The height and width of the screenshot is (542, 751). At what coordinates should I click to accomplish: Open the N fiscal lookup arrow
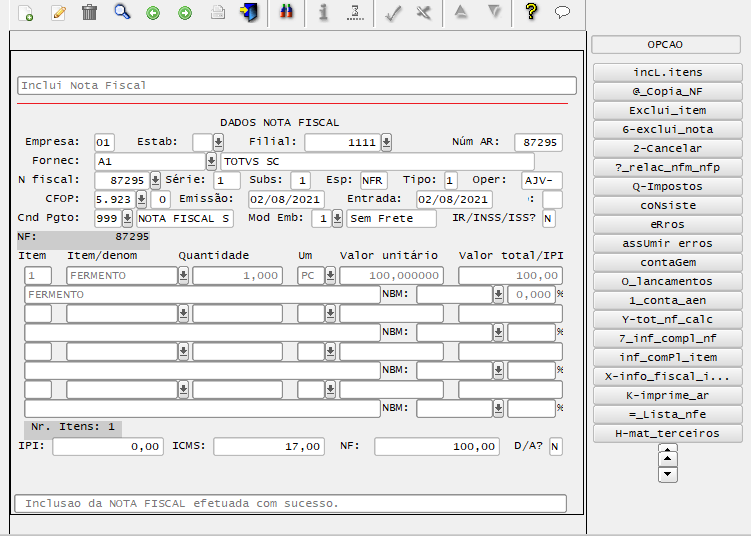pyautogui.click(x=155, y=181)
